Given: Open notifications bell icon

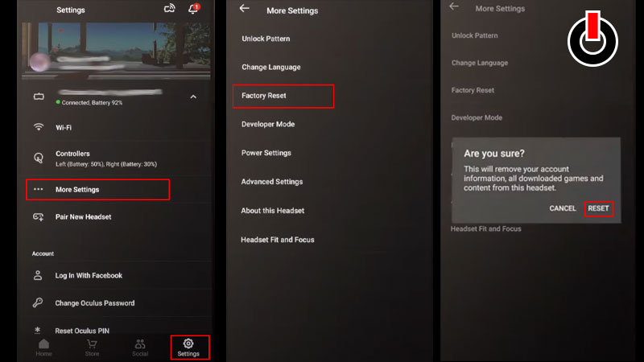Looking at the screenshot, I should pyautogui.click(x=193, y=8).
